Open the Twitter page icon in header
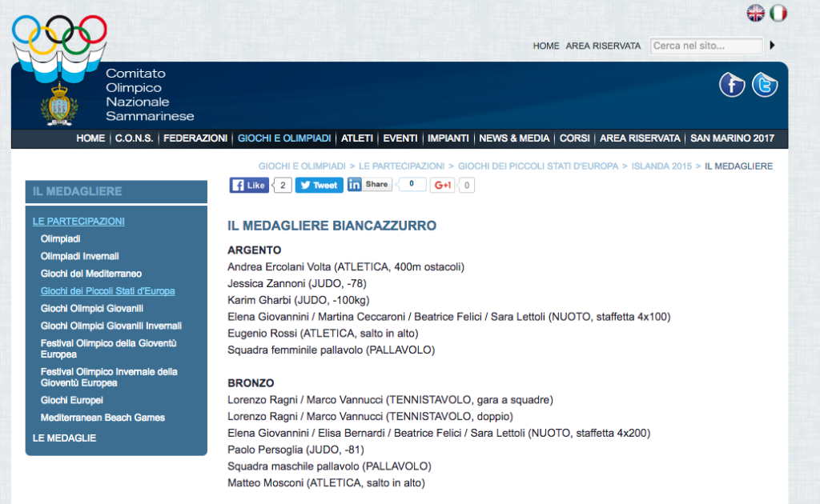The image size is (820, 504). [x=765, y=85]
